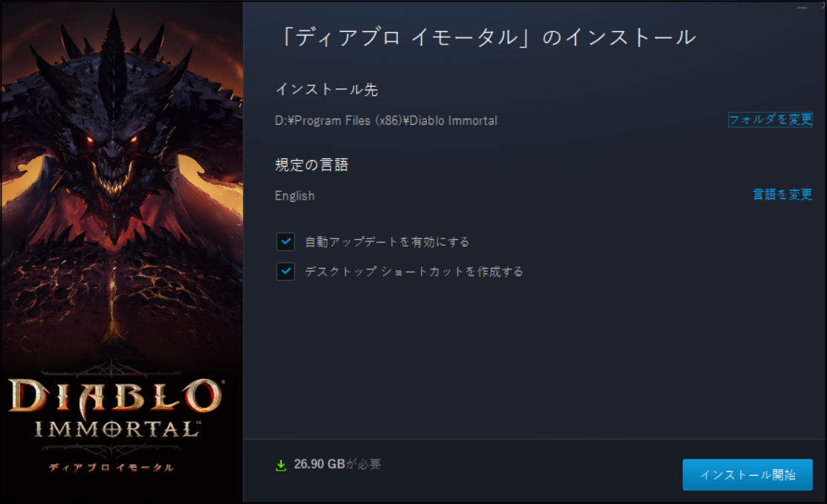Click the デスクトップ ショートカットを作成する label
The image size is (827, 504).
coord(414,272)
